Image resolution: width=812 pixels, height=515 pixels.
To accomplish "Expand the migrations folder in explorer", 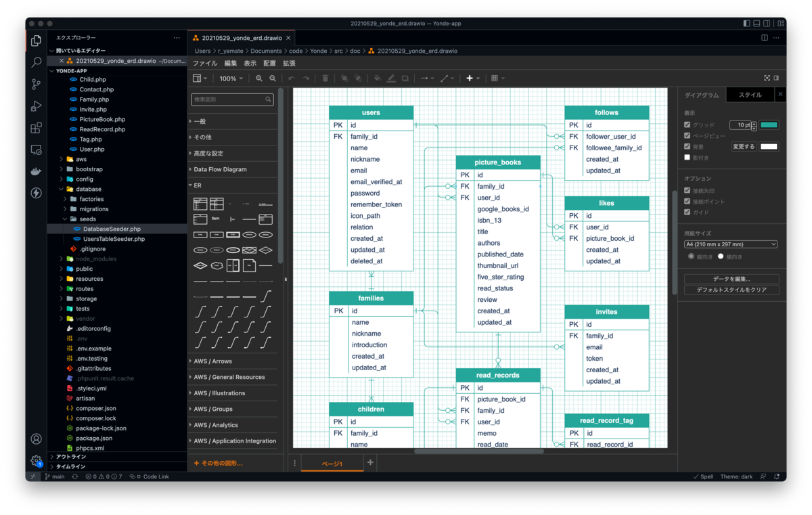I will pos(94,209).
